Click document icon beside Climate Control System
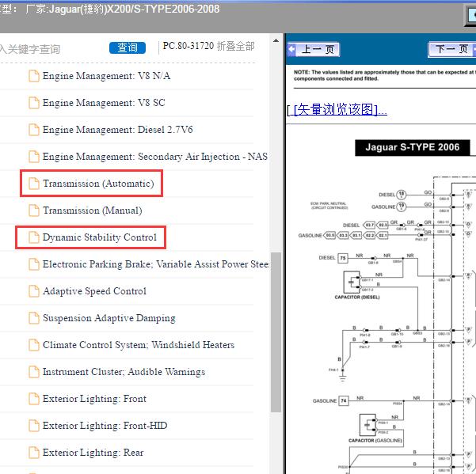Screen dimensions: 476x474 [x=34, y=345]
